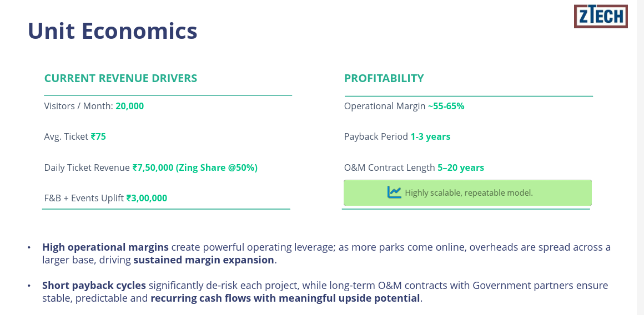Click the '(Zing Share @50%)' green text
This screenshot has width=644, height=315.
[x=217, y=167]
